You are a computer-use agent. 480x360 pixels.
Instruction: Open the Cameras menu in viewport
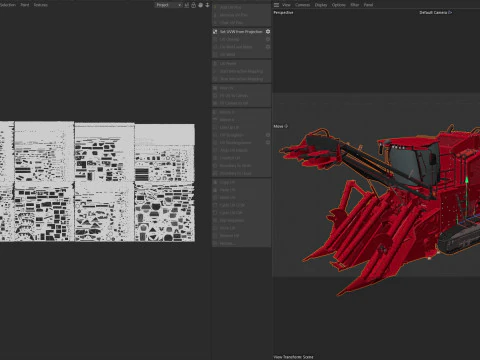(x=303, y=5)
